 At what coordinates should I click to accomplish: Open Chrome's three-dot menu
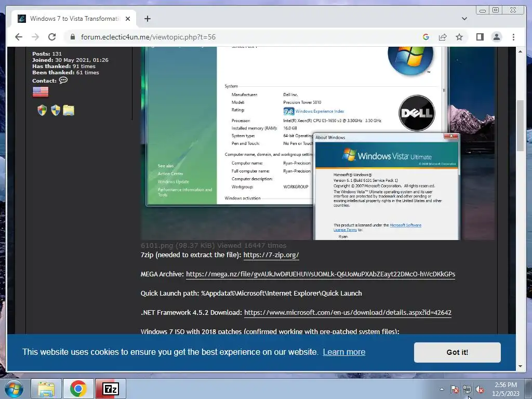click(x=513, y=37)
